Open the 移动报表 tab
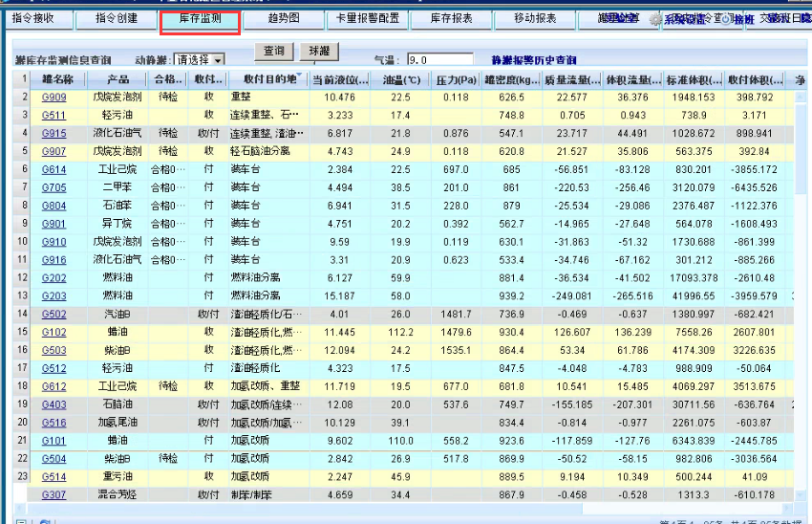The image size is (812, 524). pos(535,18)
